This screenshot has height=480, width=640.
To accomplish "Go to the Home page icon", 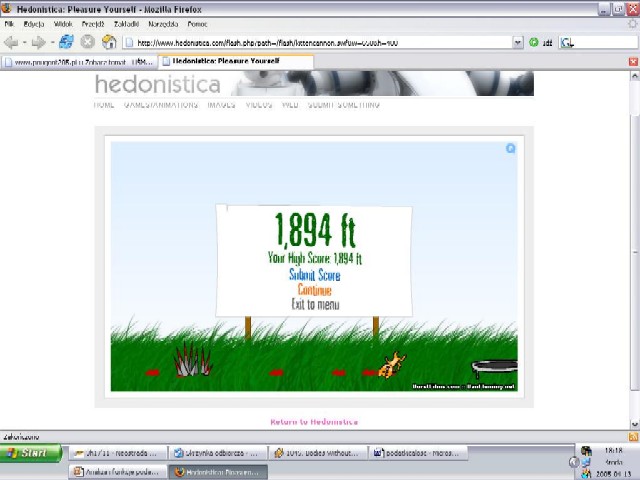I will [x=109, y=42].
